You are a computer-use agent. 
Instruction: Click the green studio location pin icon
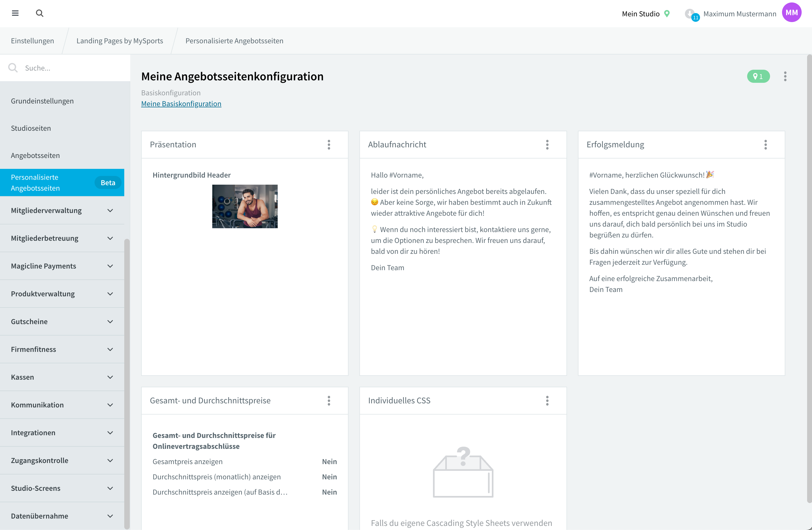coord(667,14)
